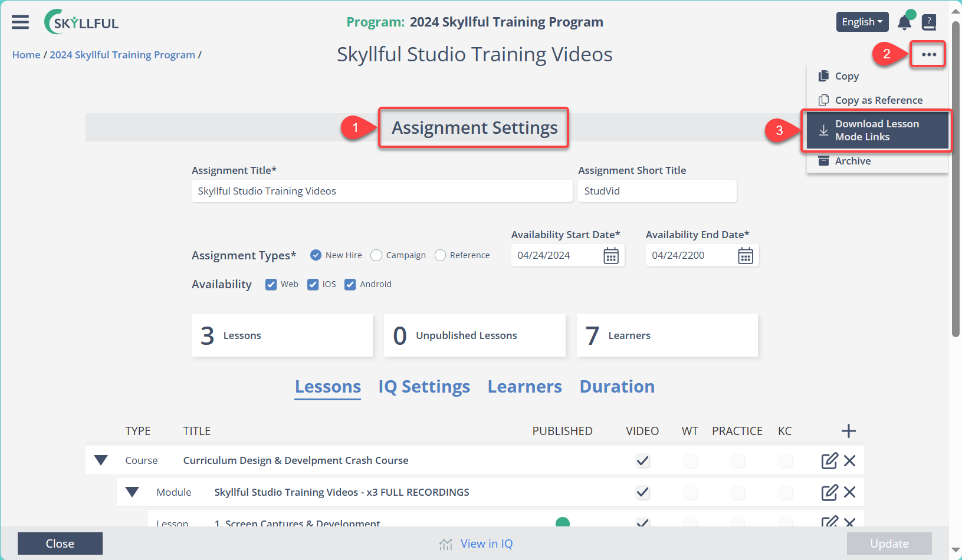This screenshot has height=560, width=962.
Task: Edit the Skyllful Studio Training Videos module
Action: coord(829,492)
